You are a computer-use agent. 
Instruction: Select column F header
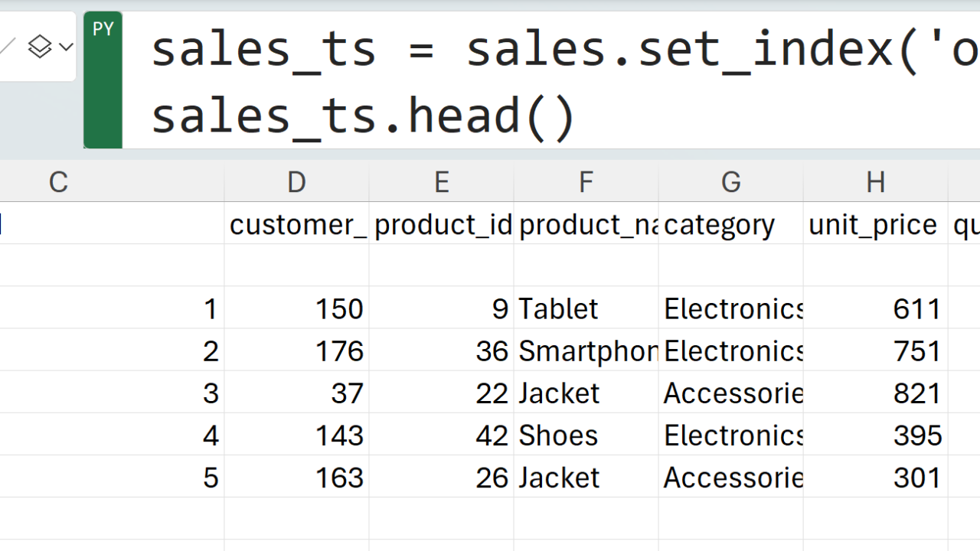coord(586,182)
